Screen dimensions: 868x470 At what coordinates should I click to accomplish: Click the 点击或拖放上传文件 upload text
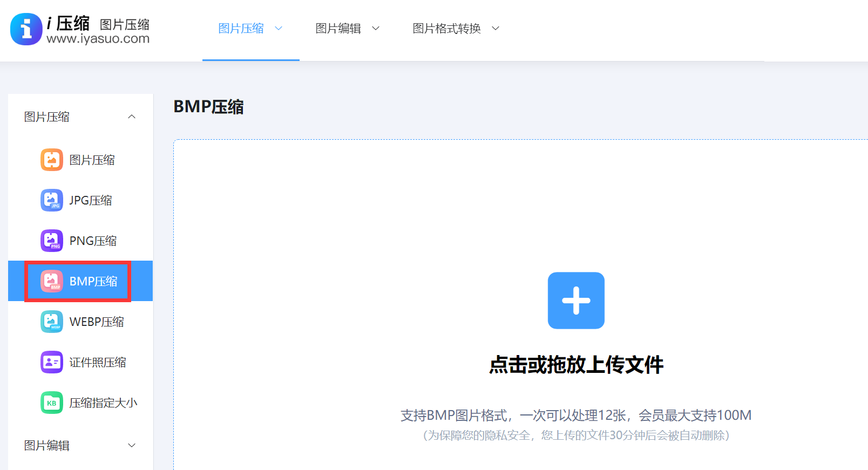576,365
